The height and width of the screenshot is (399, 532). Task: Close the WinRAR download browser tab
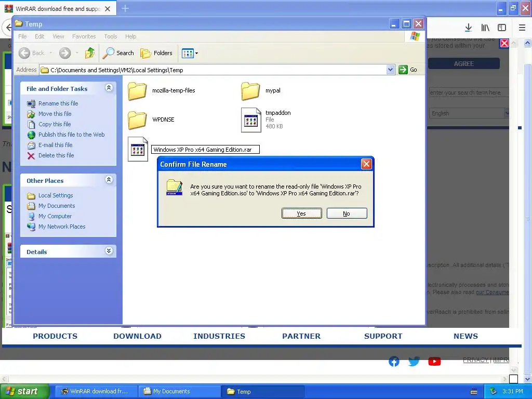[108, 9]
